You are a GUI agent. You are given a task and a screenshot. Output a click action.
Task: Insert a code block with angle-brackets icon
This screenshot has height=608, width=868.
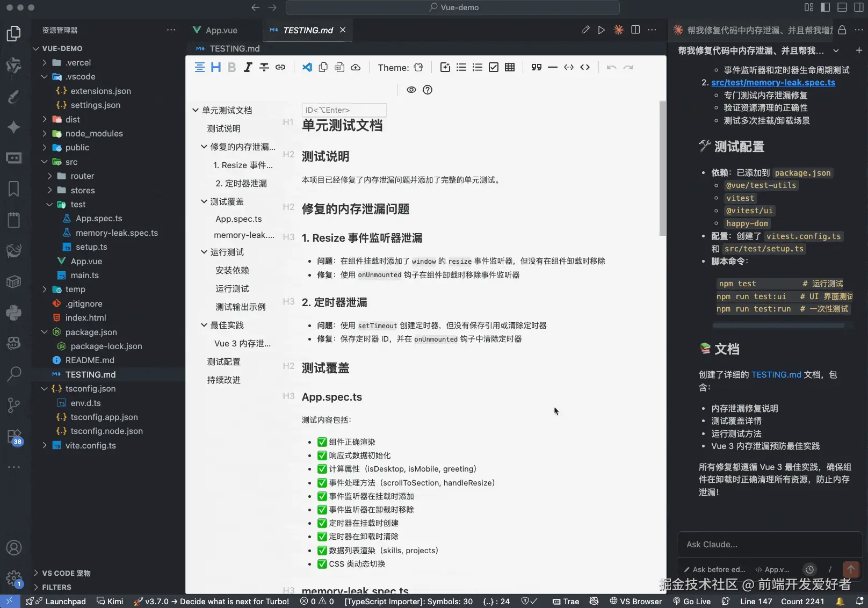(x=585, y=67)
